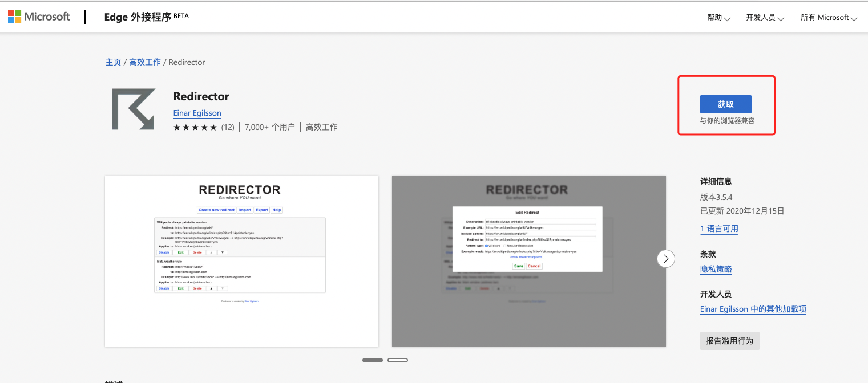This screenshot has height=383, width=868.
Task: View Einar Egilsson 中的其他加载项
Action: click(753, 309)
